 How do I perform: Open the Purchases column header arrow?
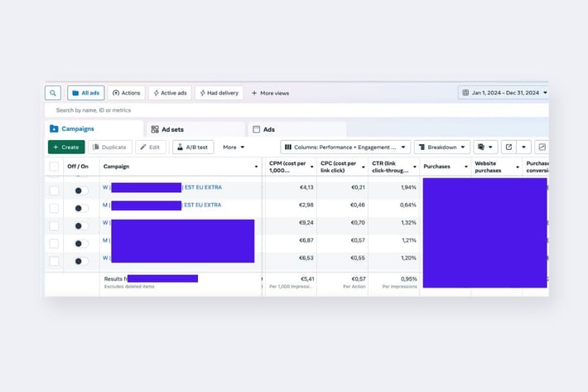pos(466,167)
